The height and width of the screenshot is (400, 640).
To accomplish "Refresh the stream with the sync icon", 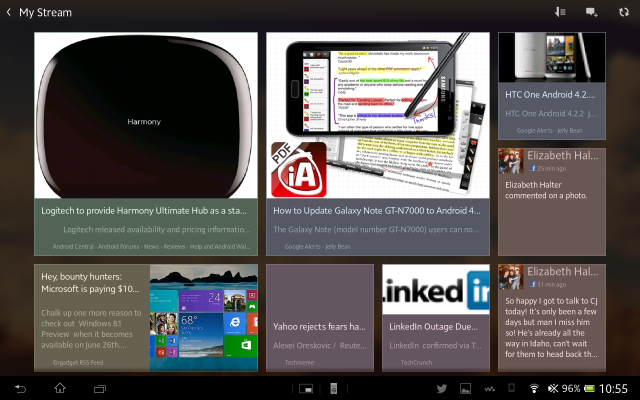I will click(623, 12).
